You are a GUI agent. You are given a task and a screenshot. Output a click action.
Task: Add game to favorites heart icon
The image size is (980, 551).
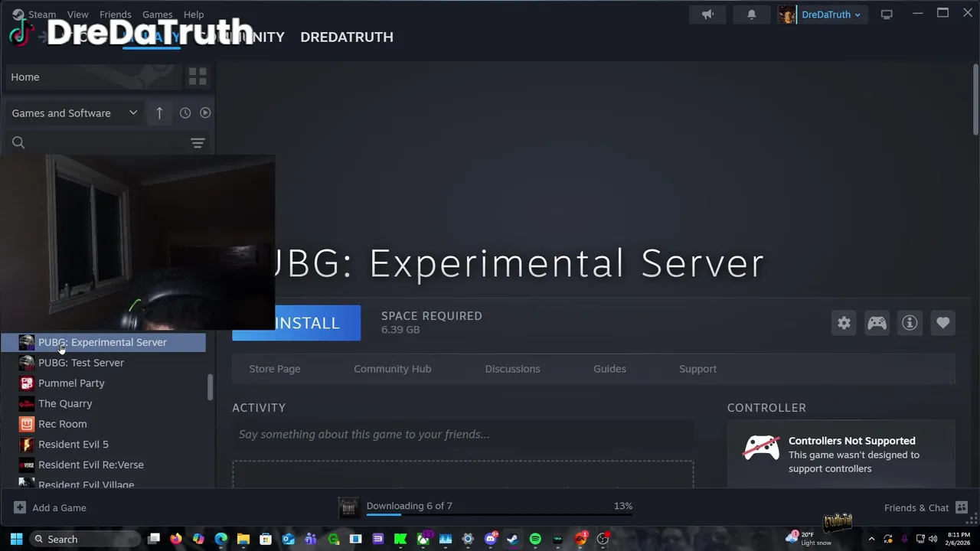[942, 323]
